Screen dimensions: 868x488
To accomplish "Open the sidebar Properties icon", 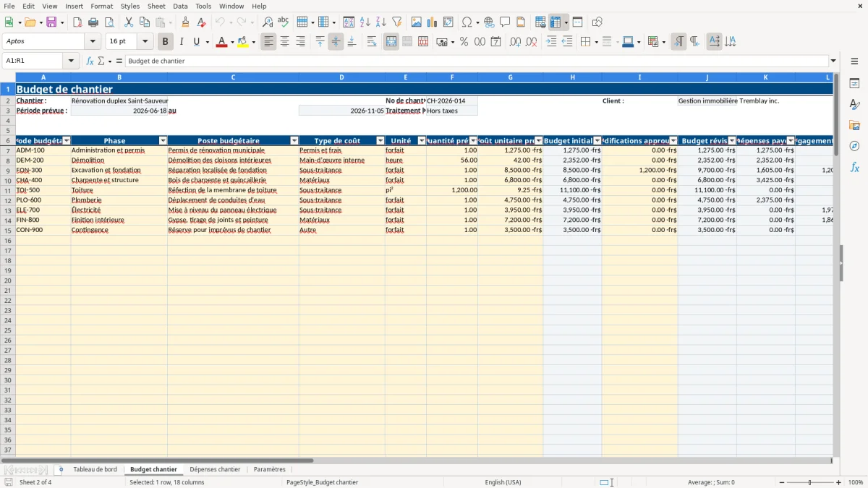I will [854, 84].
